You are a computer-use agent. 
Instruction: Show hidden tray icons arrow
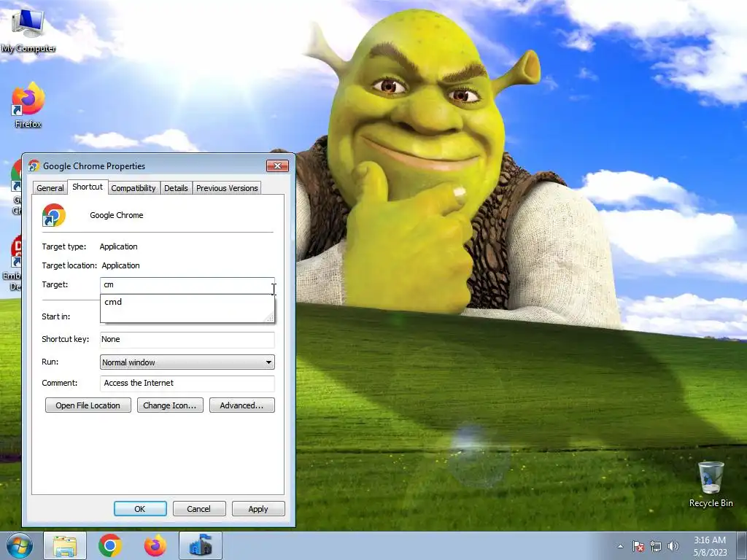[x=620, y=546]
